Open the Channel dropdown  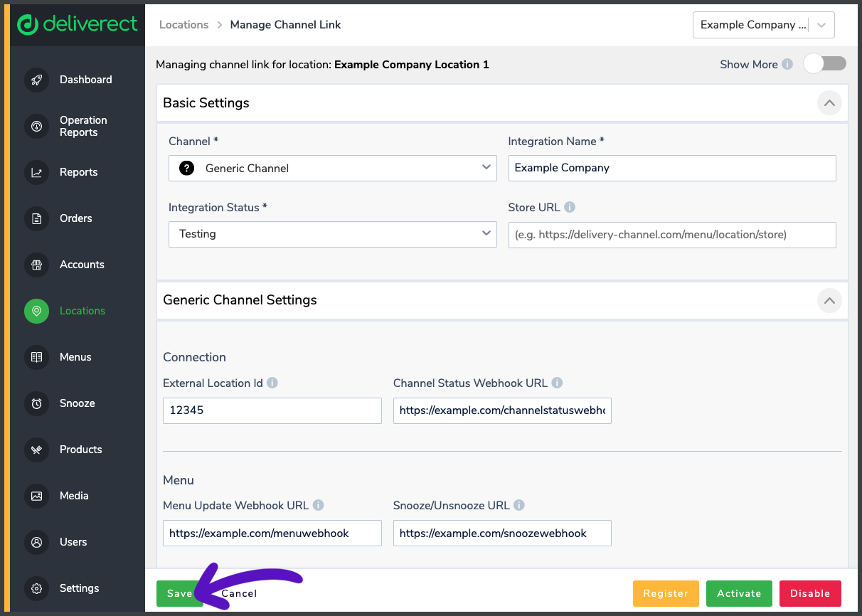point(332,168)
